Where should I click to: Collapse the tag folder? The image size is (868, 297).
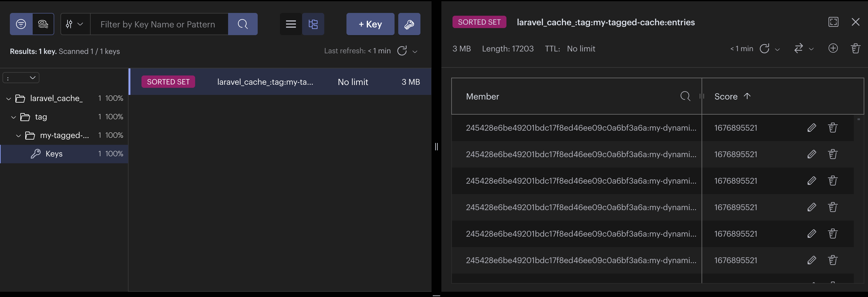[14, 117]
